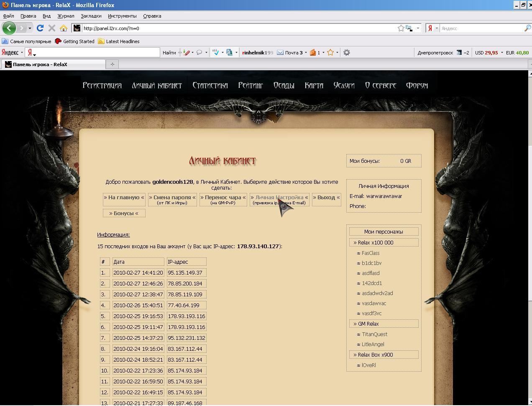Viewport: 532px width, 406px height.
Task: Click the spell check icon on Yandex bar
Action: point(216,52)
